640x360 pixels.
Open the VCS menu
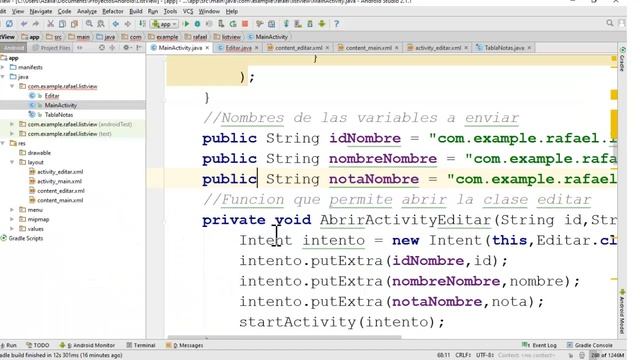188,11
